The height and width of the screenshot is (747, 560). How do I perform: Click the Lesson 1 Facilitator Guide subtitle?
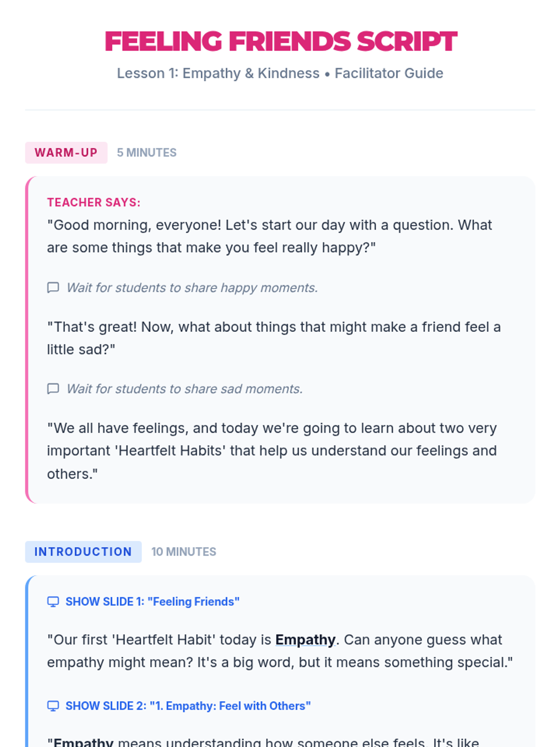[x=280, y=73]
